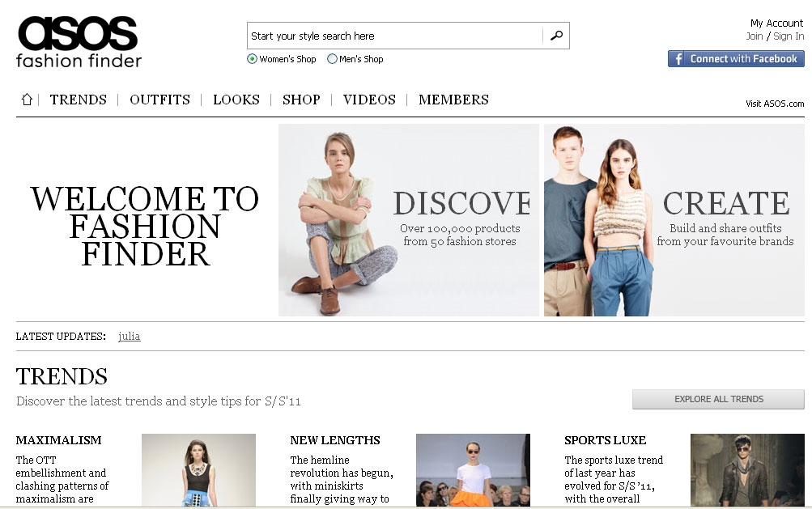
Task: Open the My Account link
Action: tap(776, 23)
